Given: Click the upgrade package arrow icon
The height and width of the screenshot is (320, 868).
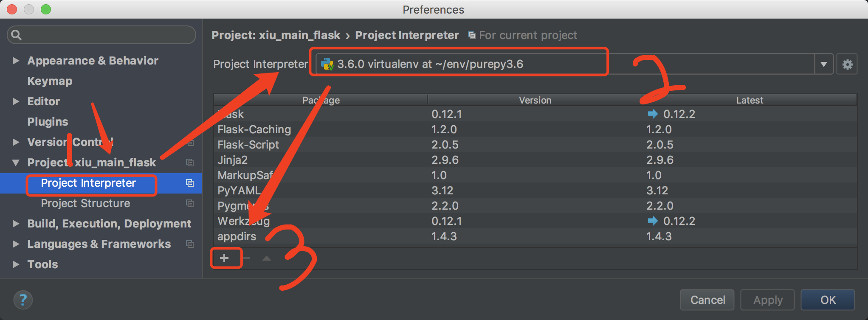Looking at the screenshot, I should click(266, 258).
